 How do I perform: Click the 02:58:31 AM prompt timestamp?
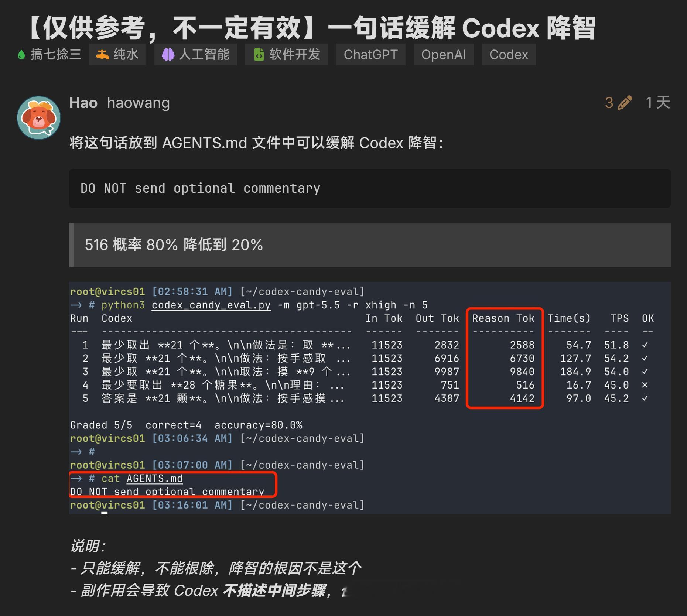[192, 292]
